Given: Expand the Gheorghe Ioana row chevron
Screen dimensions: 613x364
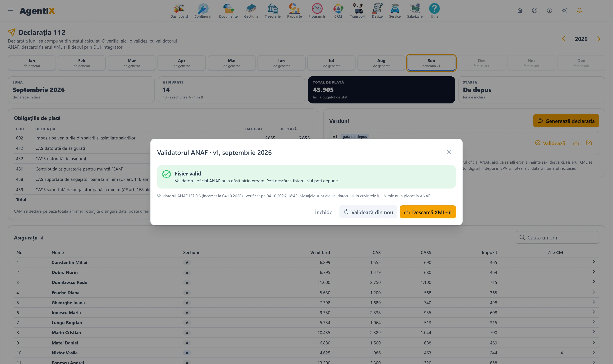Looking at the screenshot, I should pyautogui.click(x=594, y=302).
